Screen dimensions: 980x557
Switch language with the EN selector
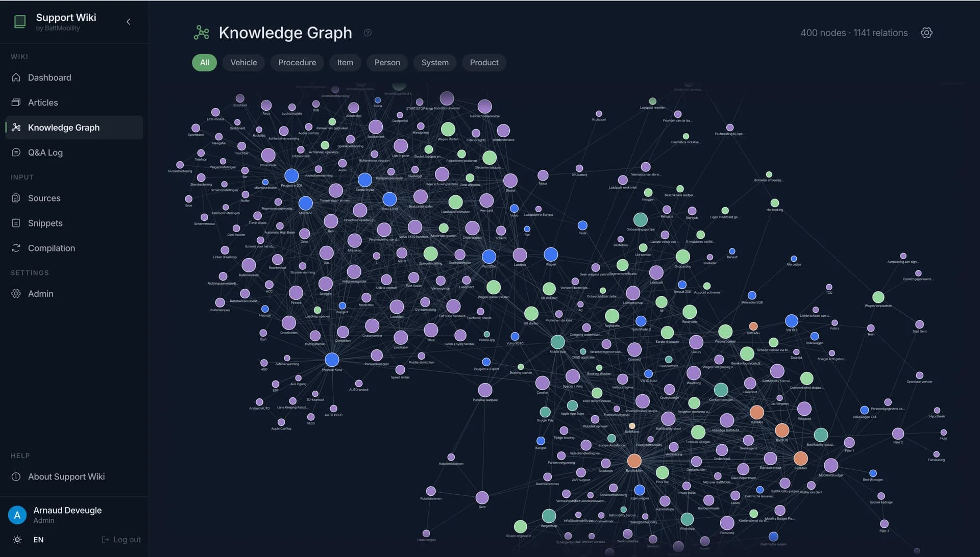[38, 540]
